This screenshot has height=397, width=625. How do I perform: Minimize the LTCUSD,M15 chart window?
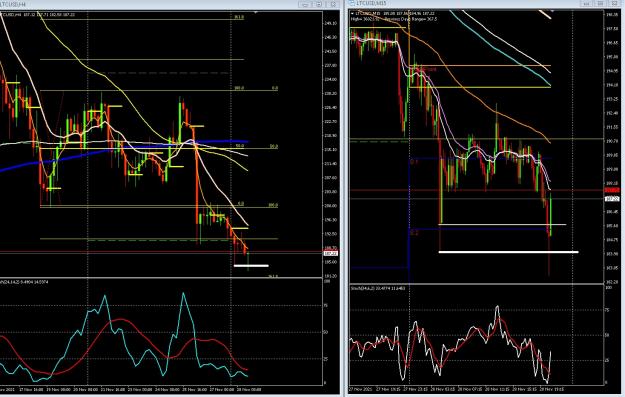click(x=586, y=4)
